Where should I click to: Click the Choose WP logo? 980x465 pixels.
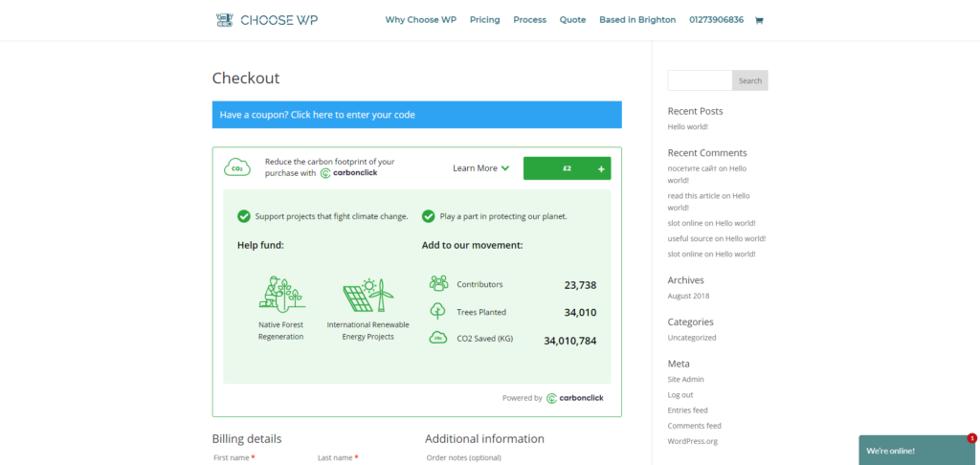click(x=267, y=20)
